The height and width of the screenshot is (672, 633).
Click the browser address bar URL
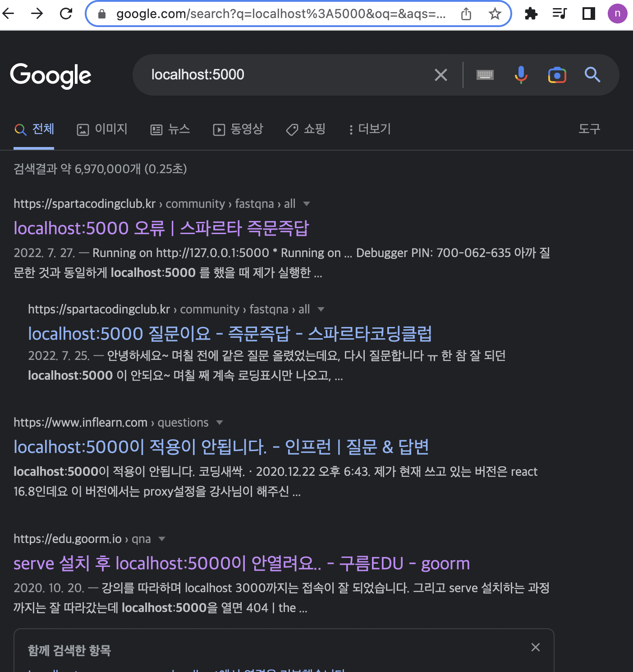coord(281,14)
